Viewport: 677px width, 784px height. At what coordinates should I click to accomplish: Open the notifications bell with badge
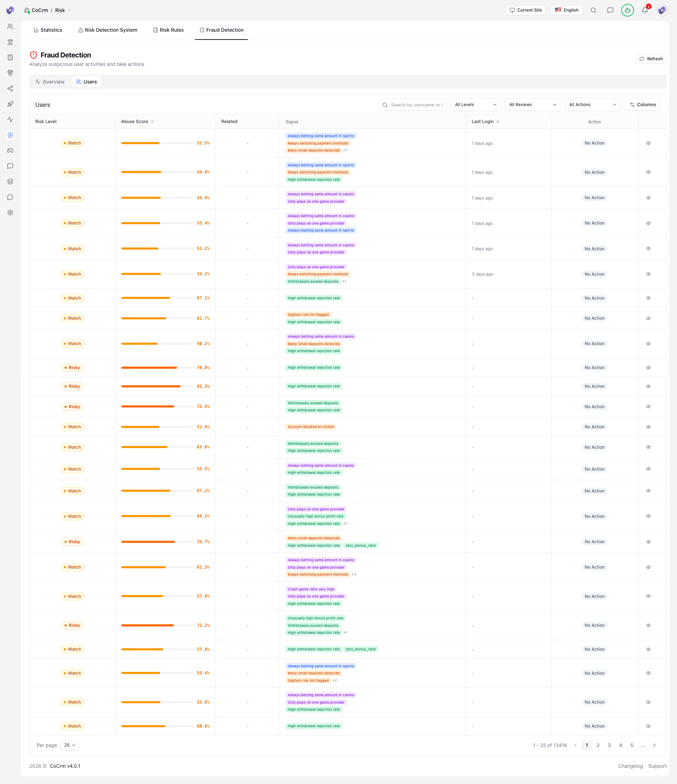click(x=645, y=10)
